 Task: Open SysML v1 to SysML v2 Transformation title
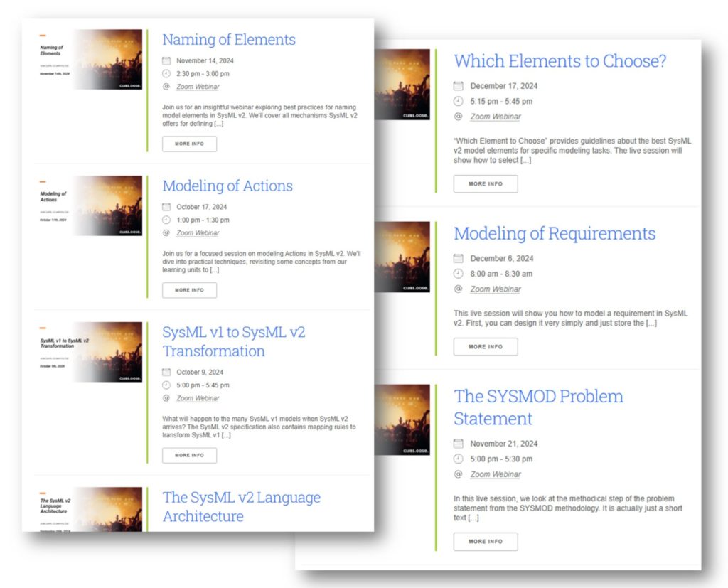coord(234,342)
